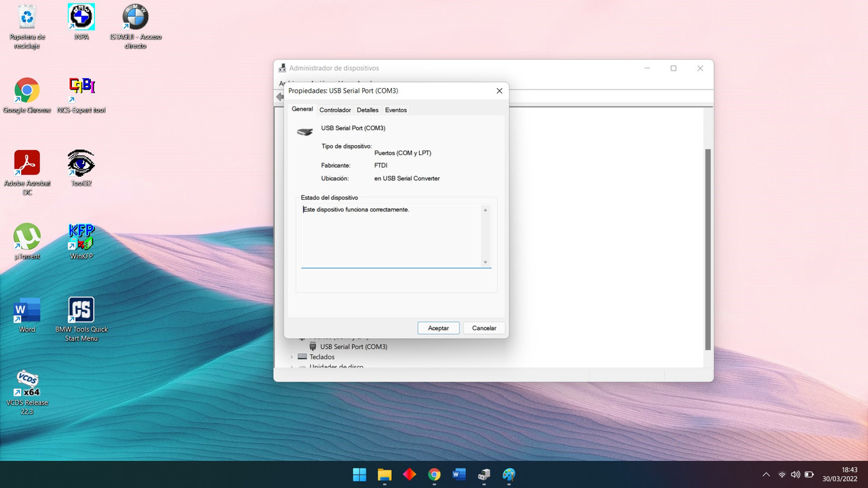Screen dimensions: 868x488
Task: Maximize the Administrador de dispositivos window
Action: coord(673,68)
